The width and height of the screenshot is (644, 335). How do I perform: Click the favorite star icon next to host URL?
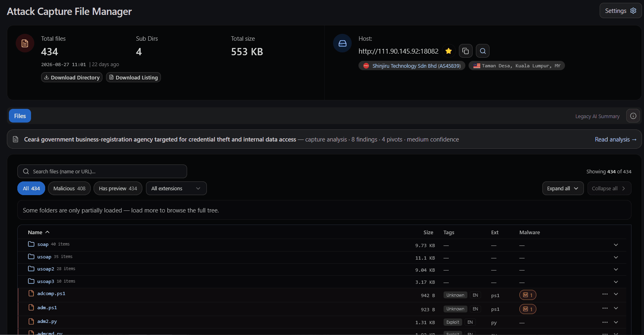pos(448,51)
